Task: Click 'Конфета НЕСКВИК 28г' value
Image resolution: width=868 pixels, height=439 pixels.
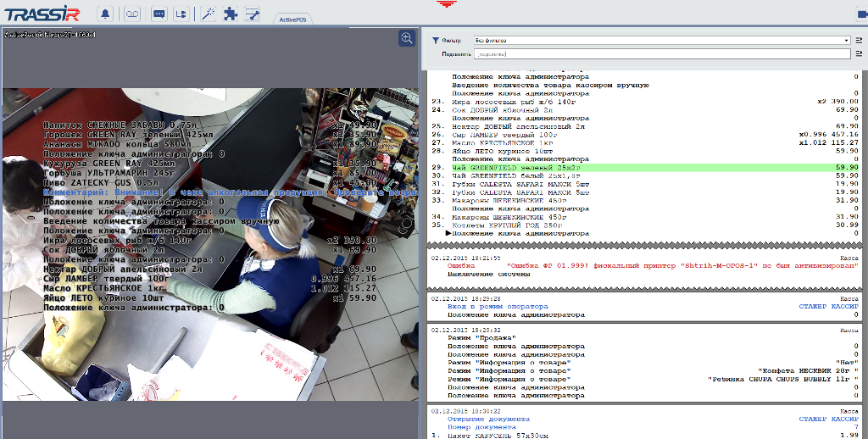Action: [808, 371]
